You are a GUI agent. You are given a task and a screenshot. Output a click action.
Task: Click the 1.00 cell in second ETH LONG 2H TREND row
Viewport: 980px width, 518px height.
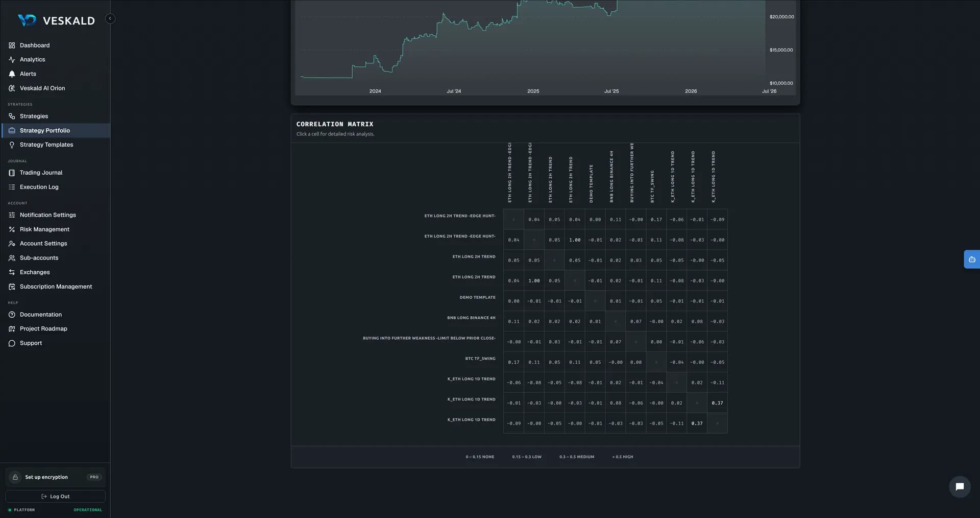tap(534, 281)
